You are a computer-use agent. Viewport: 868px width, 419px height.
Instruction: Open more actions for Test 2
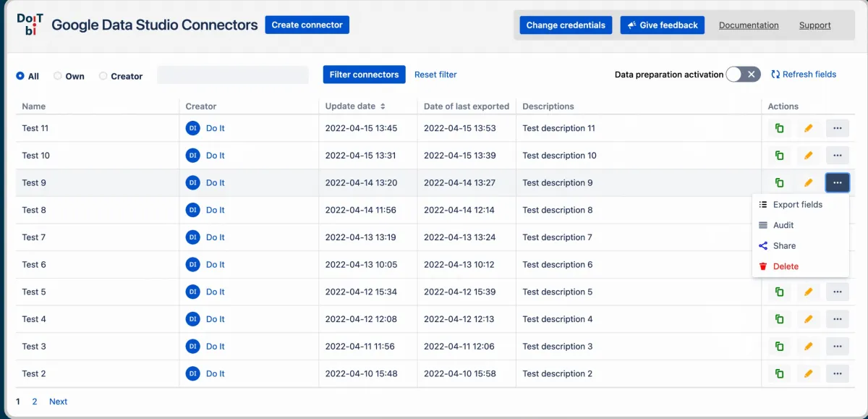[838, 373]
